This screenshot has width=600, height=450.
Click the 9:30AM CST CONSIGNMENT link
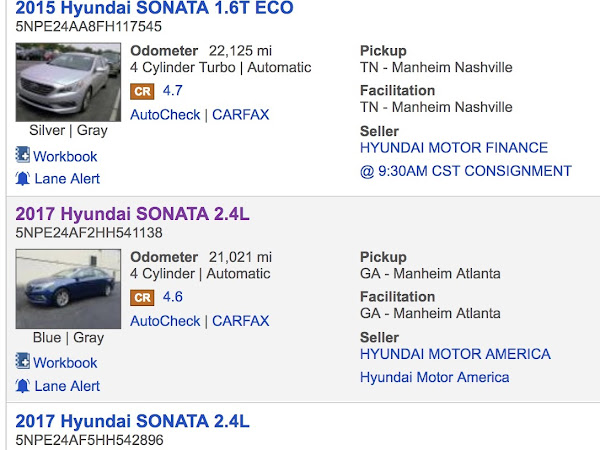point(465,171)
